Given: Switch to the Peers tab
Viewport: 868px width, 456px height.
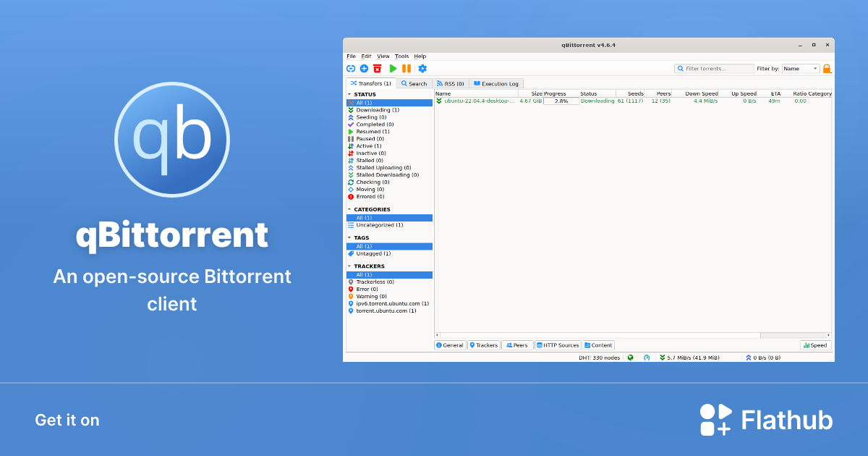Looking at the screenshot, I should [516, 345].
